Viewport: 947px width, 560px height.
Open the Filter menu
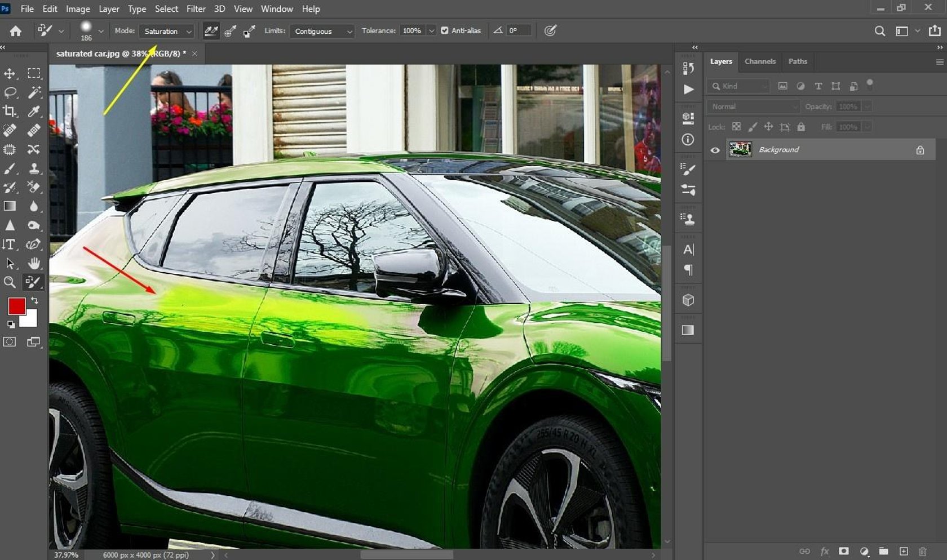point(196,8)
